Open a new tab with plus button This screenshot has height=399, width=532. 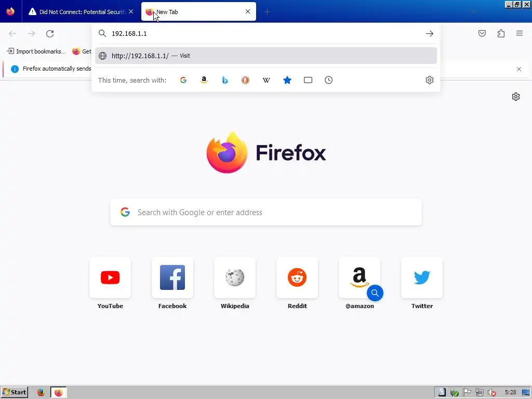click(x=267, y=12)
